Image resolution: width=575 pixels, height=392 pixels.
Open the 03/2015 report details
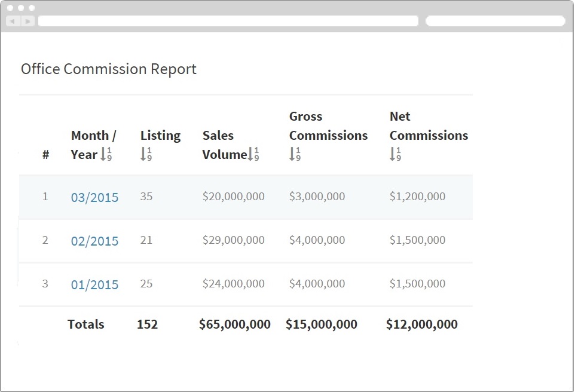pos(94,197)
